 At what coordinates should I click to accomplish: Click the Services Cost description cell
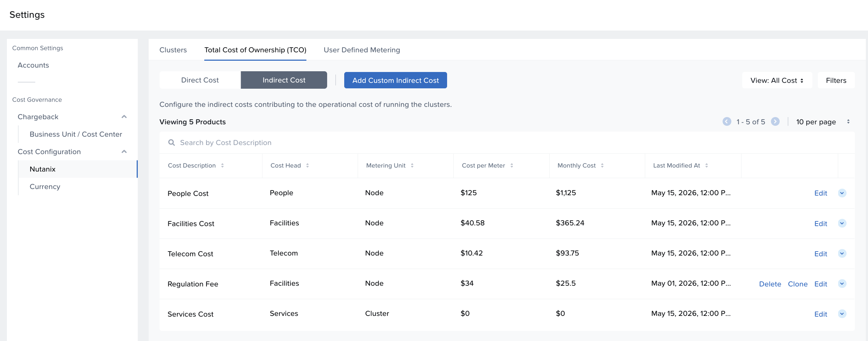pos(190,314)
